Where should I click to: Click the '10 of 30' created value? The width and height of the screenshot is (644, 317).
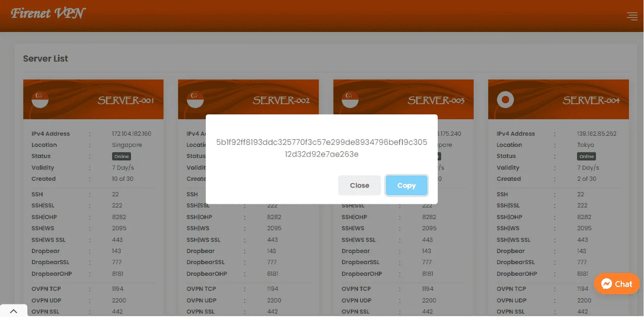pyautogui.click(x=122, y=179)
